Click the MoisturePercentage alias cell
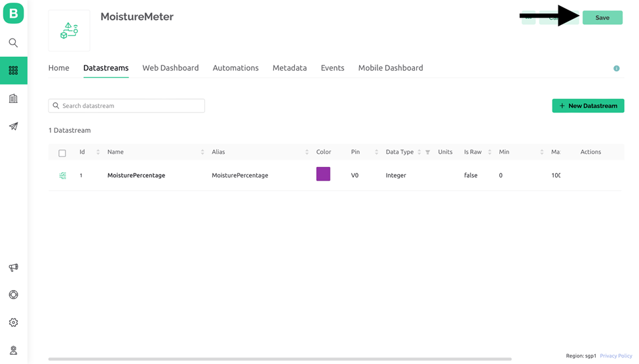This screenshot has height=364, width=639. pos(240,175)
